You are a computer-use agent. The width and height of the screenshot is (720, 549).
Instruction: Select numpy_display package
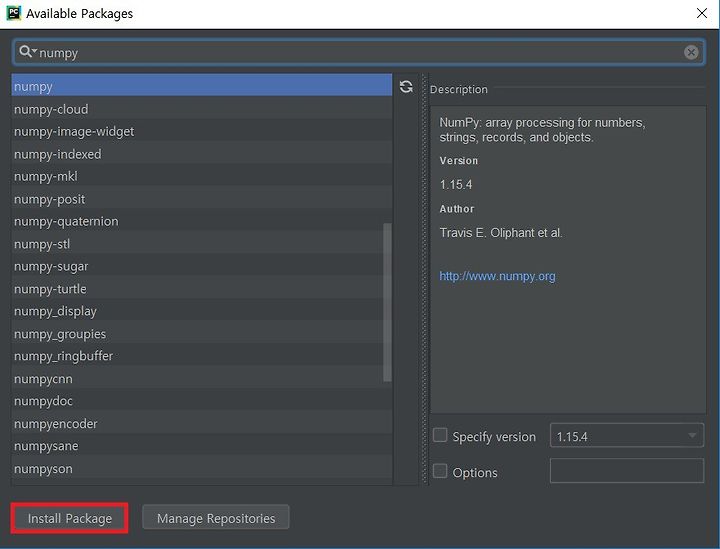[202, 311]
